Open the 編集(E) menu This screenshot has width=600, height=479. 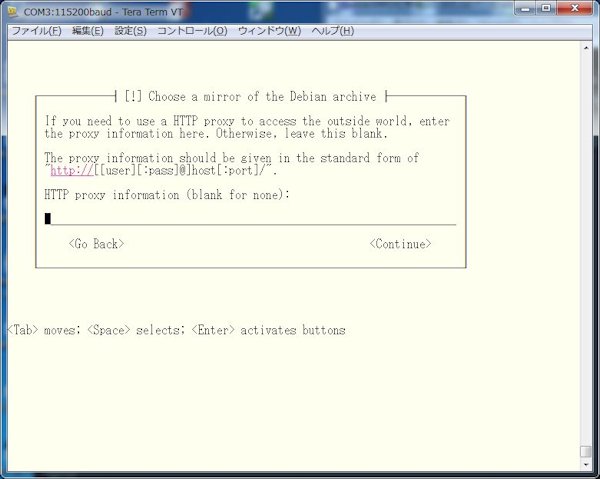coord(88,31)
